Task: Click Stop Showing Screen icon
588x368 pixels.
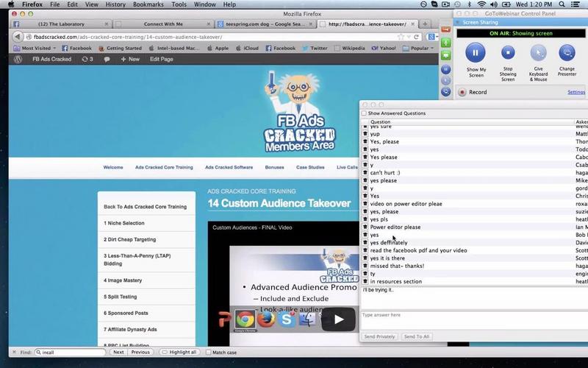Action: click(508, 52)
